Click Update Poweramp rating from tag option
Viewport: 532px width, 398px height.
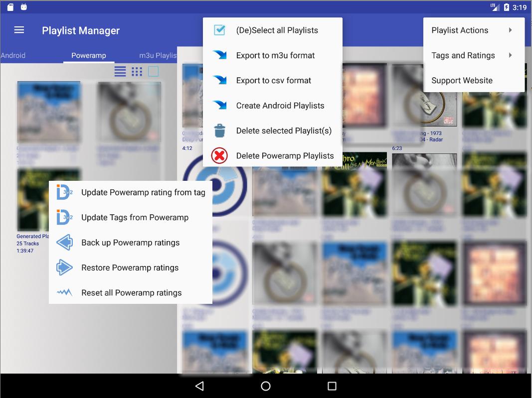click(x=144, y=192)
